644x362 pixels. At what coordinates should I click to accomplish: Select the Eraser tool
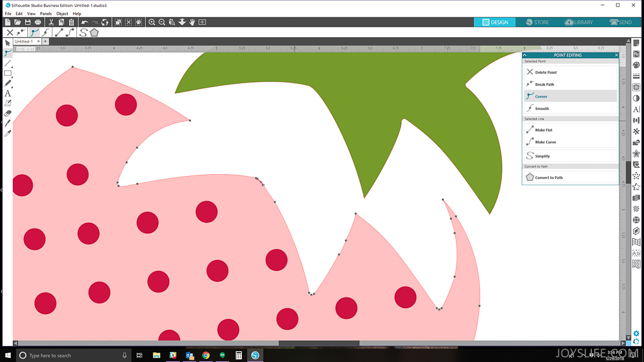(8, 113)
